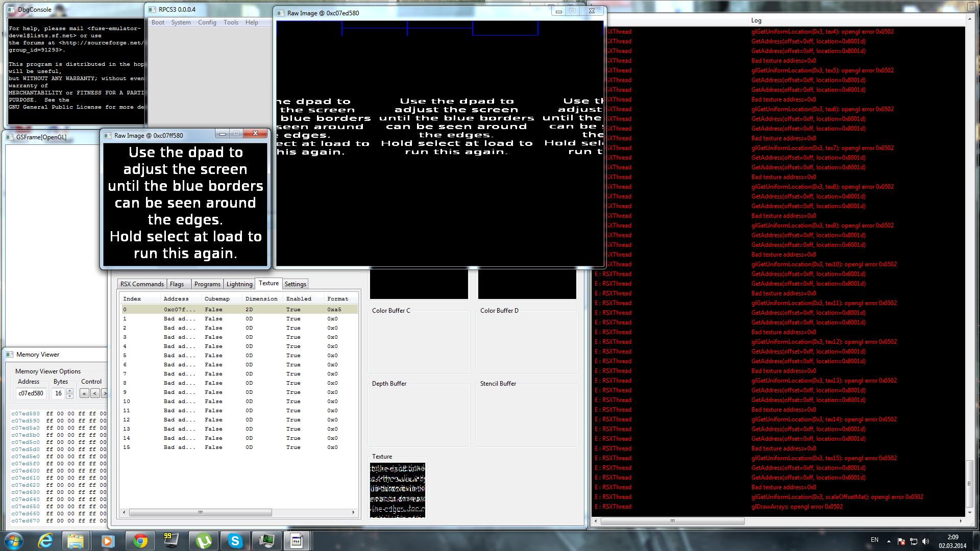Show hidden tray icons arrow
The image size is (980, 551).
(x=889, y=541)
